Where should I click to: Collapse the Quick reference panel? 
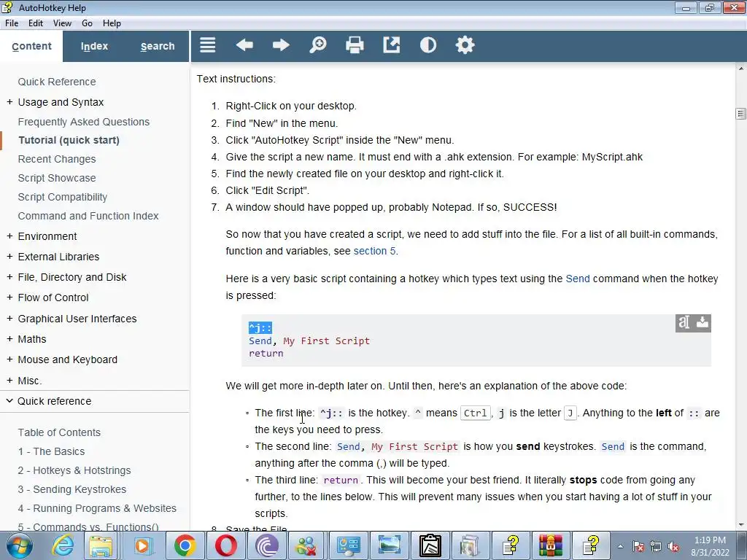tap(94, 402)
